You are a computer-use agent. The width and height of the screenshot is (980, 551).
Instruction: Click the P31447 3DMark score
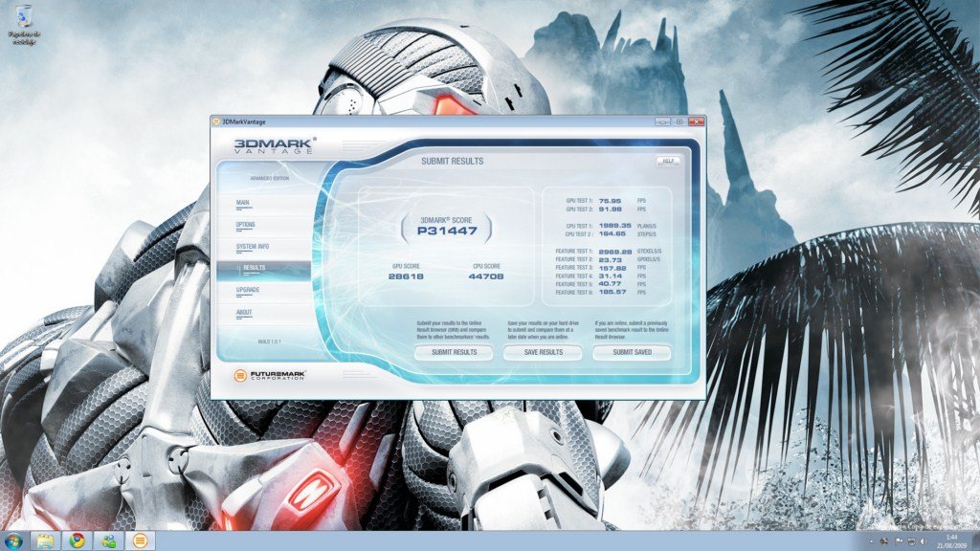(x=447, y=231)
